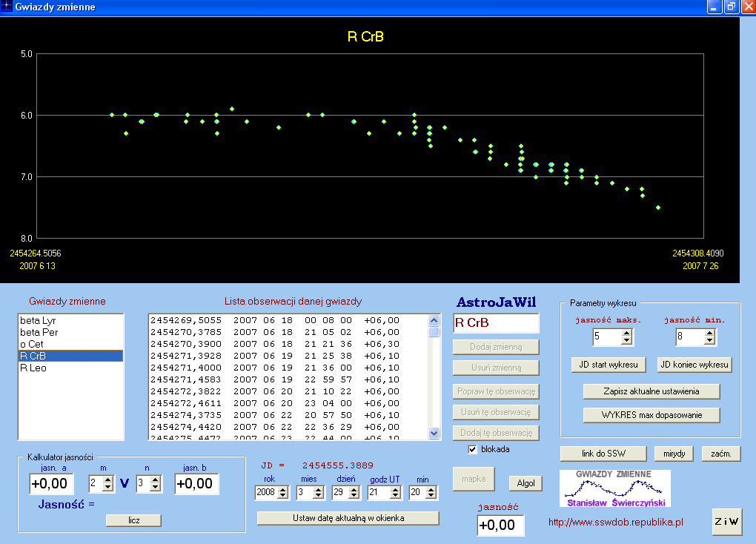Click Ustaw datę aktualną w okienka button
This screenshot has width=756, height=544.
348,518
